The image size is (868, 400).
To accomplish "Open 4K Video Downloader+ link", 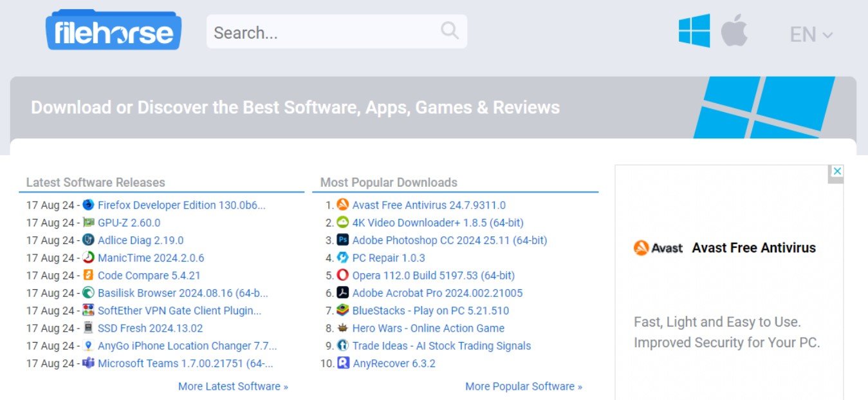I will click(x=438, y=223).
